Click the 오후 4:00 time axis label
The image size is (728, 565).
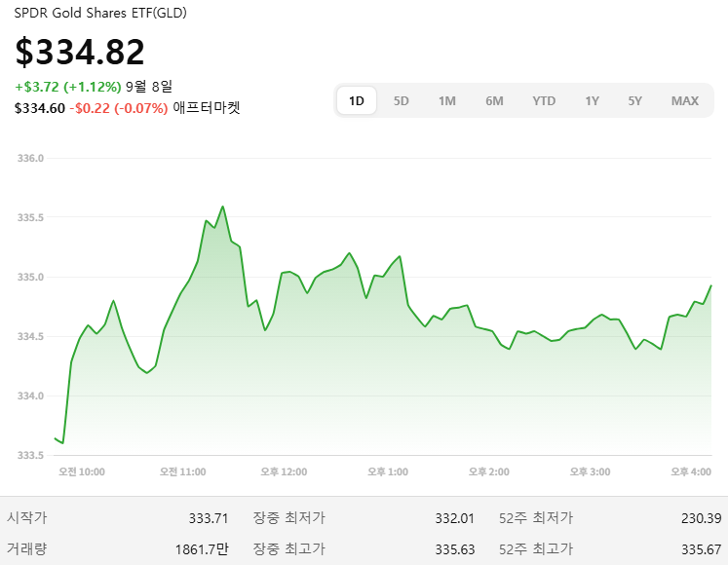(x=691, y=472)
